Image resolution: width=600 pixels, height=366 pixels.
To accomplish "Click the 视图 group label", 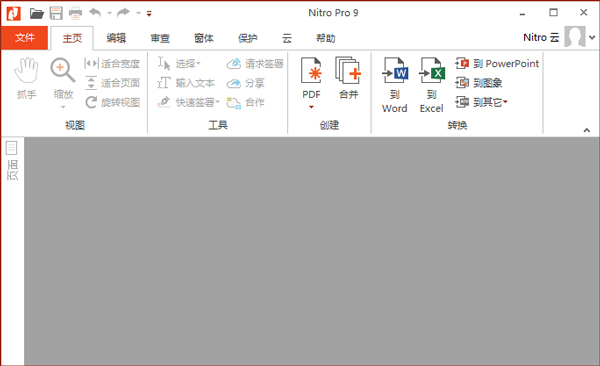I will (75, 125).
